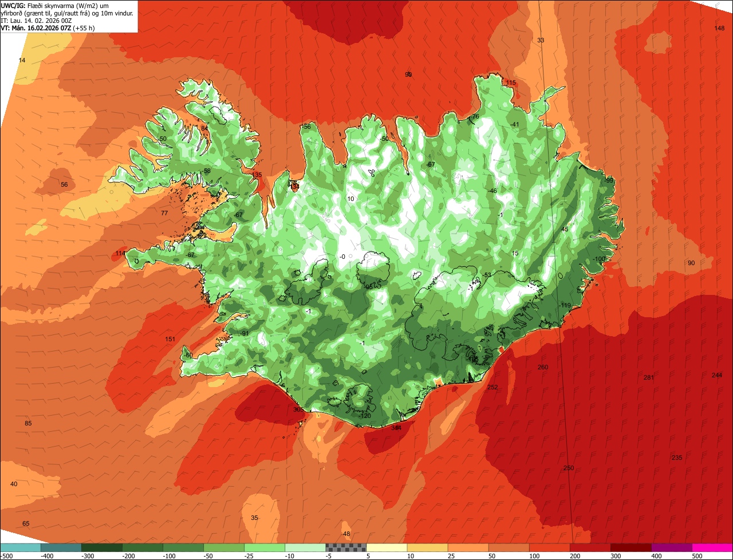Click the '-500' label on the legend
Screen dimensions: 733x560
[x=6, y=555]
